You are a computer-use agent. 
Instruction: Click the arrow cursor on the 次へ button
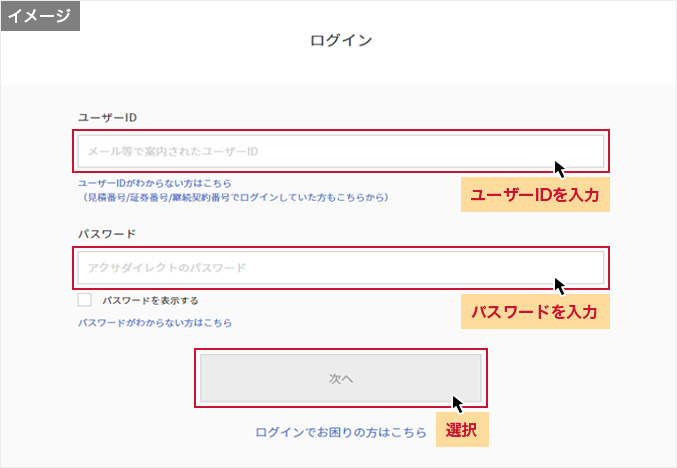tap(458, 404)
